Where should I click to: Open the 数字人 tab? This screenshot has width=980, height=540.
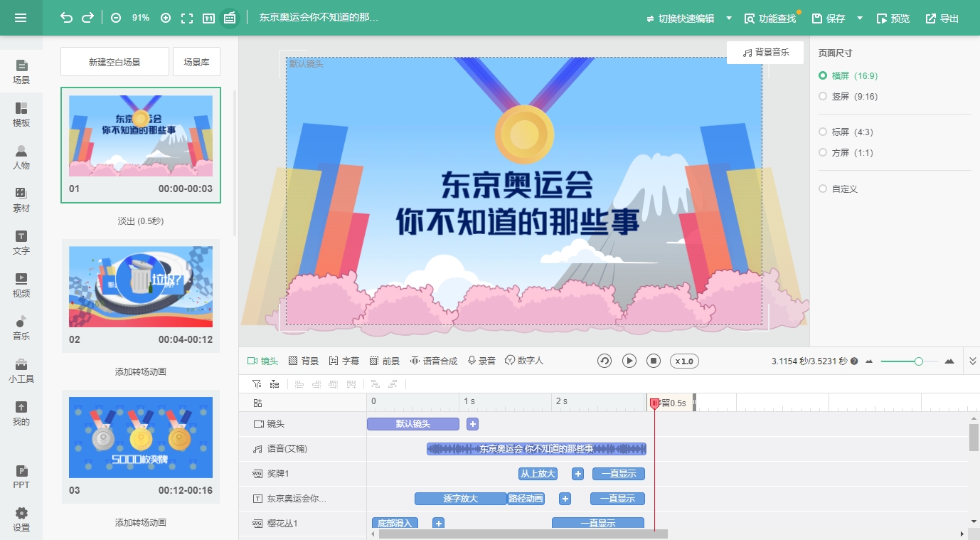524,361
